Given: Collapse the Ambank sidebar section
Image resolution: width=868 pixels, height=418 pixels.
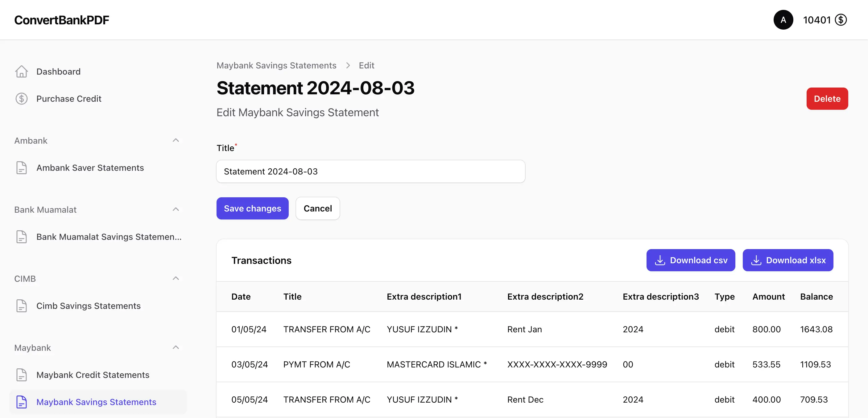Looking at the screenshot, I should tap(176, 141).
